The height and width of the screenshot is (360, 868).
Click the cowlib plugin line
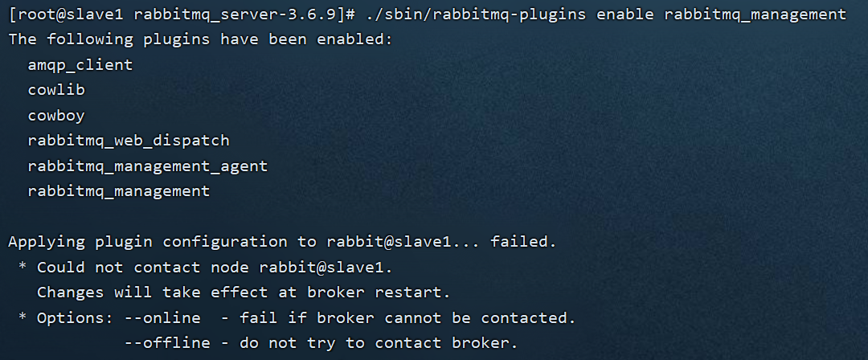click(56, 90)
